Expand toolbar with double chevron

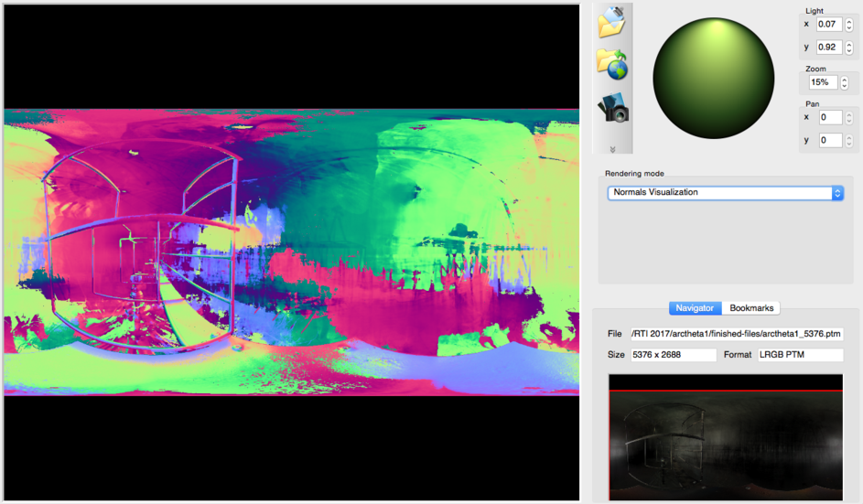click(x=612, y=149)
